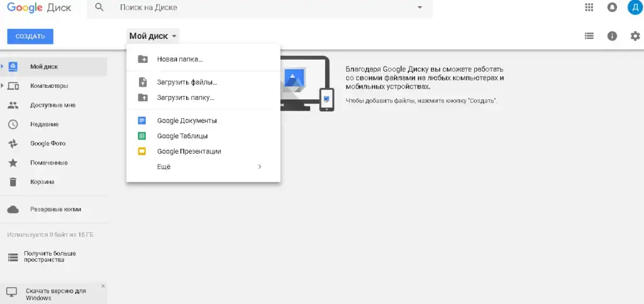Expand the Мой диск tree arrow
Screen dimensions: 644x304
click(3, 66)
